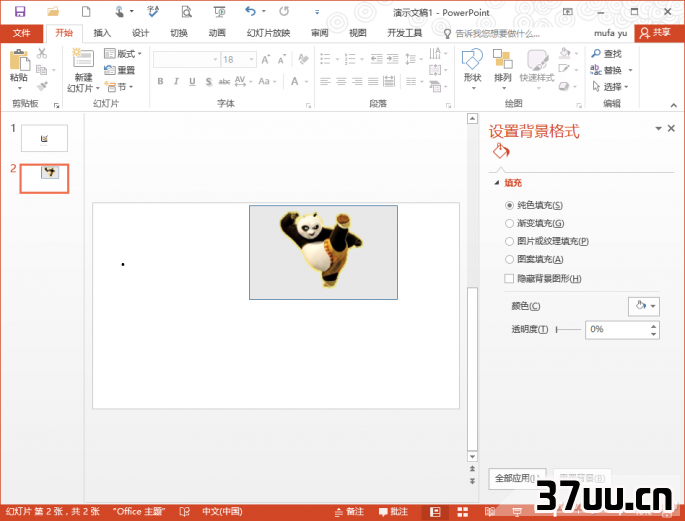Screen dimensions: 685x521
Task: Select Pattern fill radio button
Action: (x=509, y=259)
